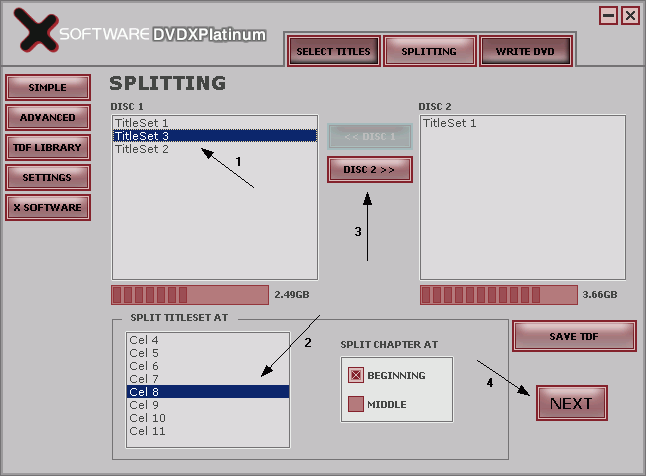Open Advanced mode from the sidebar
The image size is (646, 476).
point(47,117)
